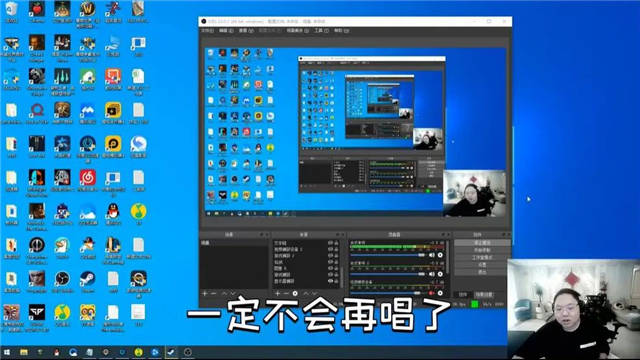Unmute the red muted speaker in mixer
Screen dimensions: 640x360
click(431, 293)
